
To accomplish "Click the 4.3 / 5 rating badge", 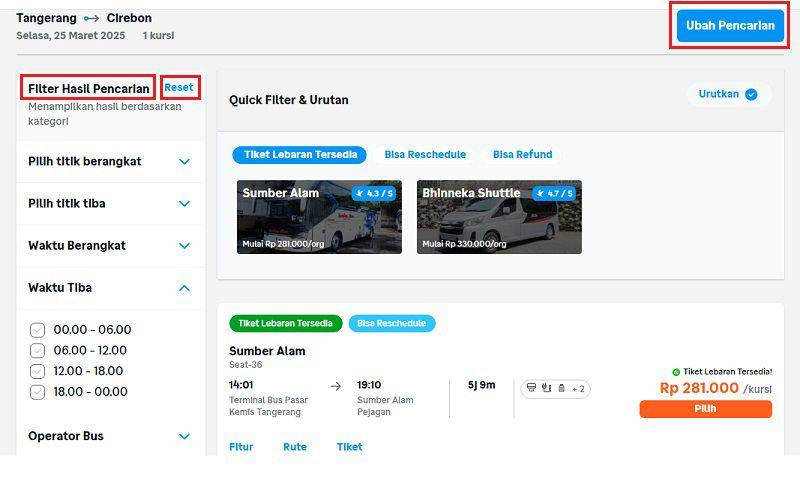I will click(x=374, y=193).
